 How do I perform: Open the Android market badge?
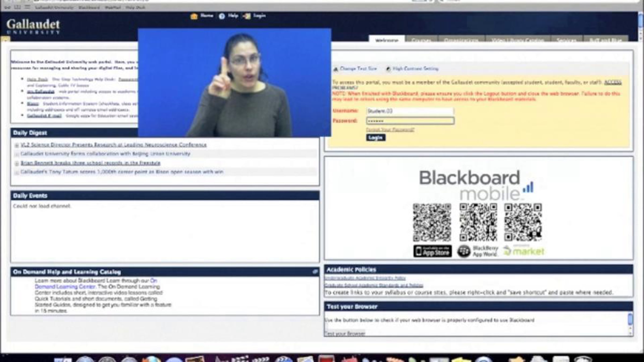pyautogui.click(x=524, y=251)
